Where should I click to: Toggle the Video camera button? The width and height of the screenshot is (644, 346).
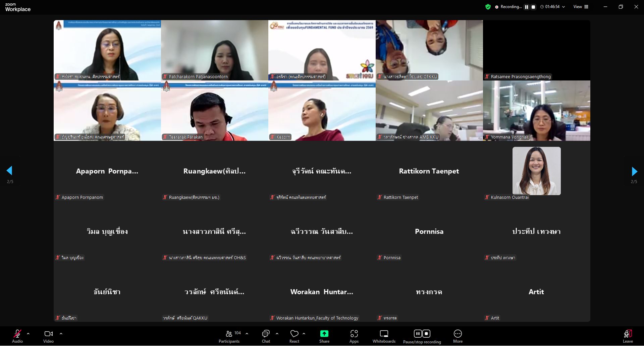(x=48, y=336)
